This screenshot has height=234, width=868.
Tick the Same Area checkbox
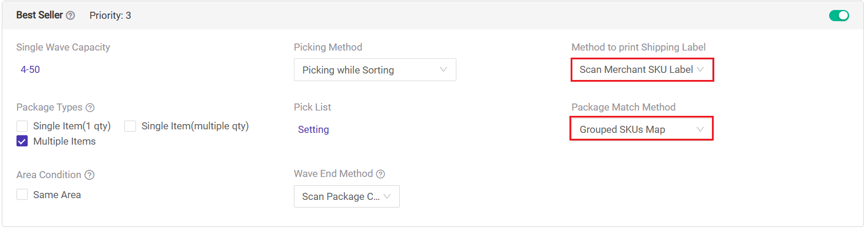pyautogui.click(x=22, y=195)
